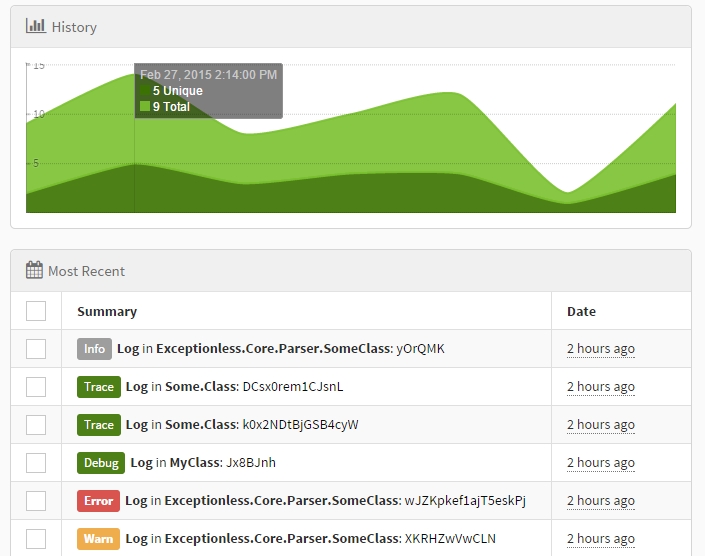Click the orange Warn level badge
Image resolution: width=705 pixels, height=556 pixels.
pyautogui.click(x=98, y=539)
